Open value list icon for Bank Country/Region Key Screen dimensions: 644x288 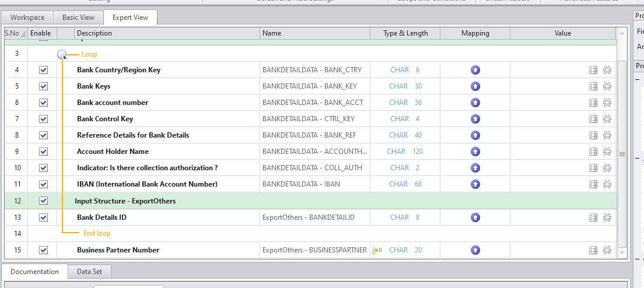pyautogui.click(x=593, y=70)
